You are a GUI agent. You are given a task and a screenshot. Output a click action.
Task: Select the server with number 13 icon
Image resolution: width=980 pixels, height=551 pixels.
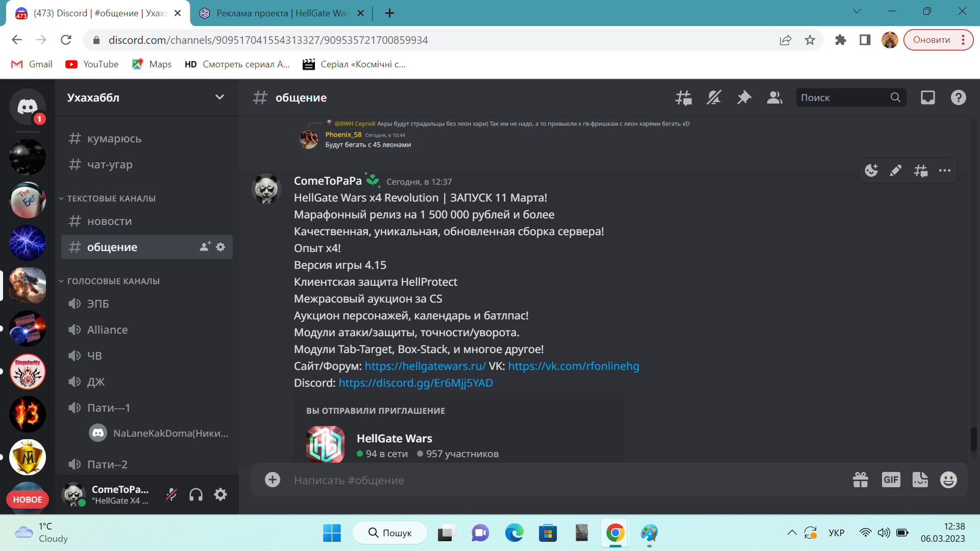28,414
